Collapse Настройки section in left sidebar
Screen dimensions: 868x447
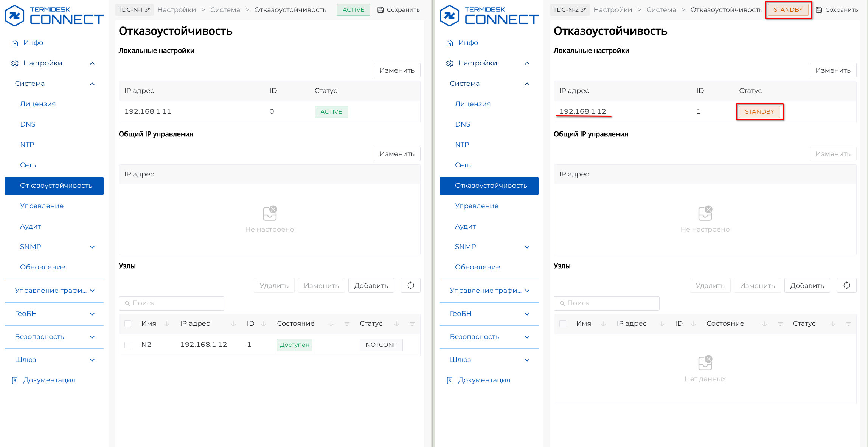pyautogui.click(x=92, y=63)
